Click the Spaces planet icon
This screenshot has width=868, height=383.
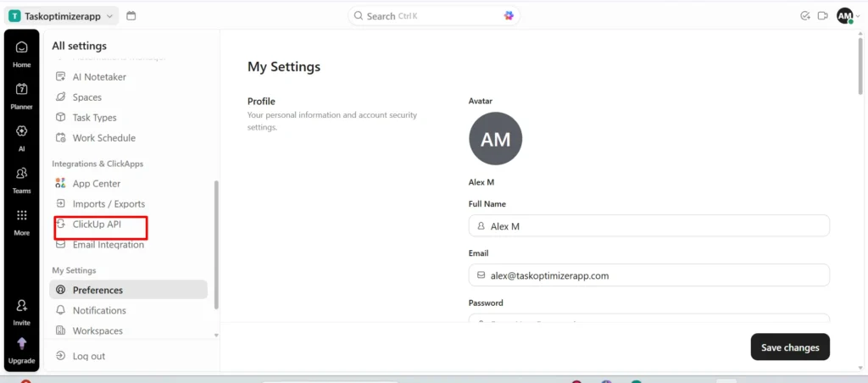tap(61, 97)
